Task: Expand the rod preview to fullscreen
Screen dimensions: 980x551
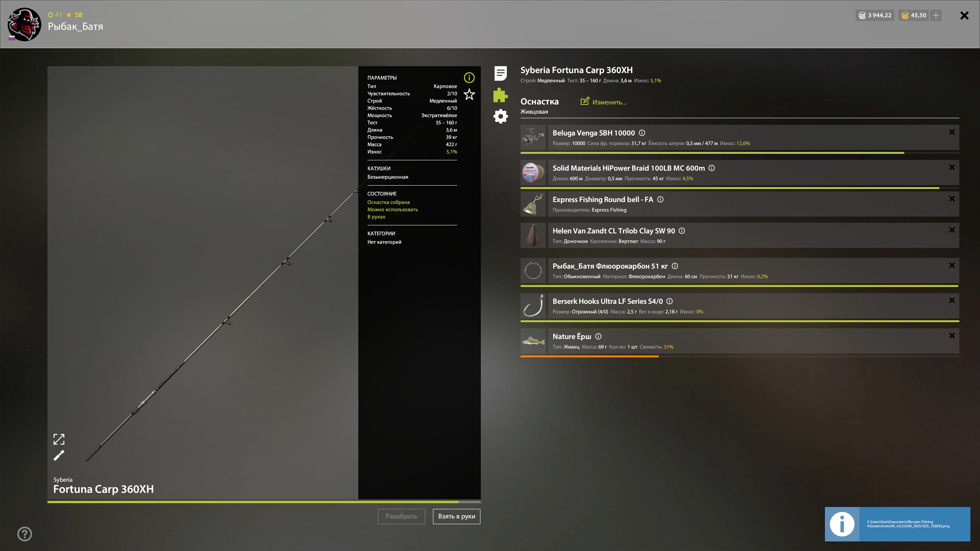Action: [59, 439]
